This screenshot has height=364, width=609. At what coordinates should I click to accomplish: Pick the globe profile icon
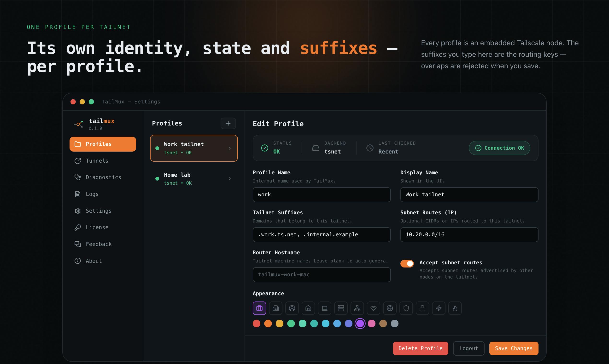tap(390, 308)
